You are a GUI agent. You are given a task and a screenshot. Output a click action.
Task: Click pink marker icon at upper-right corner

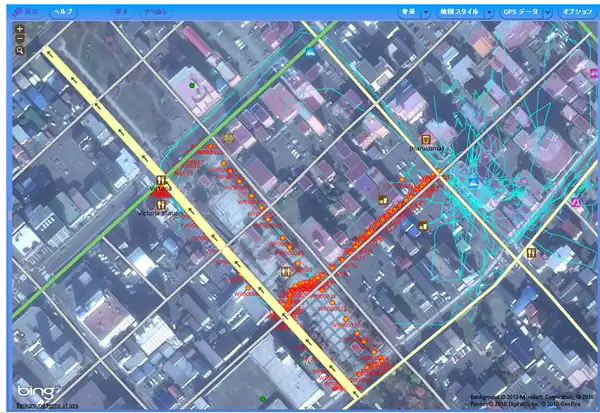(x=576, y=201)
